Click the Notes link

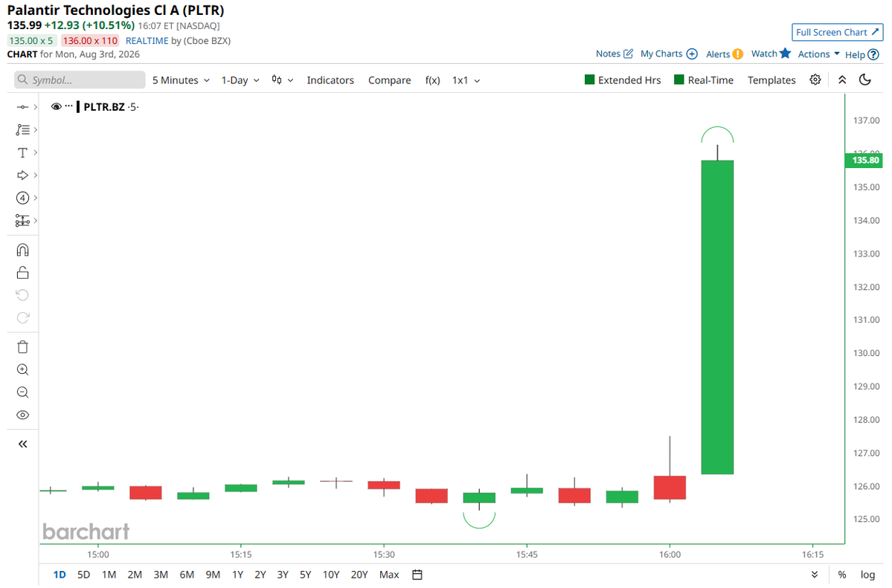pyautogui.click(x=608, y=54)
